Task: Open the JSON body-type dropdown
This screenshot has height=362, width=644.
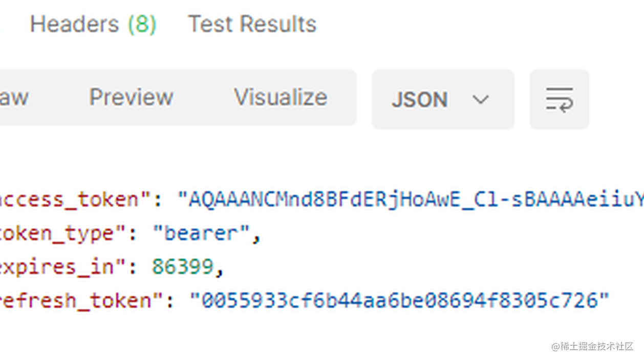Action: (x=443, y=100)
